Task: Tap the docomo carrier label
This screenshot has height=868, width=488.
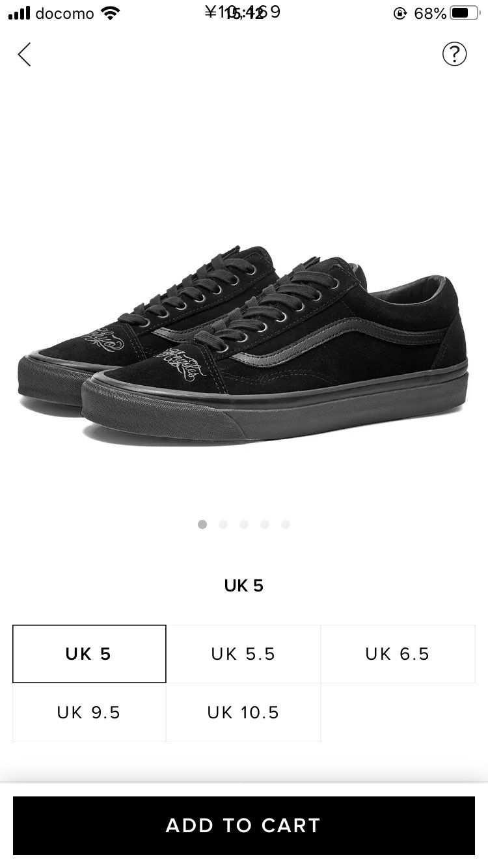Action: pos(64,13)
